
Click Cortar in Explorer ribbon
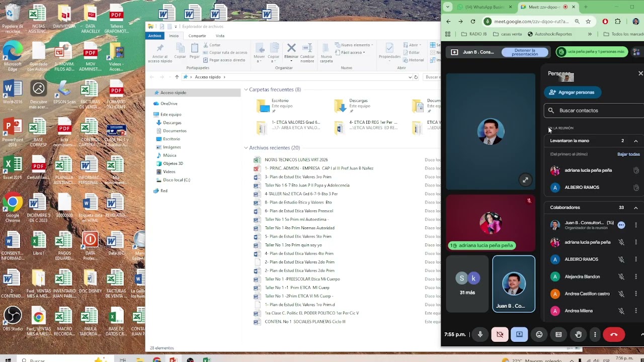pos(212,45)
